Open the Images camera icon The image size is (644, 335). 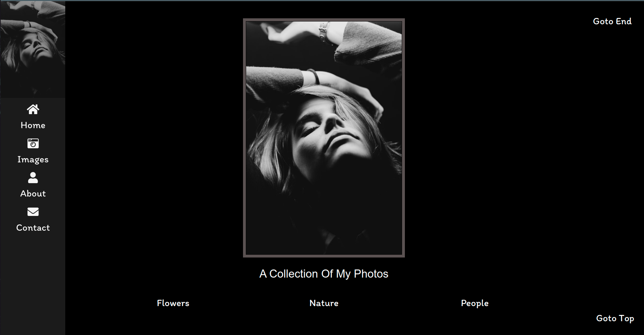click(33, 144)
